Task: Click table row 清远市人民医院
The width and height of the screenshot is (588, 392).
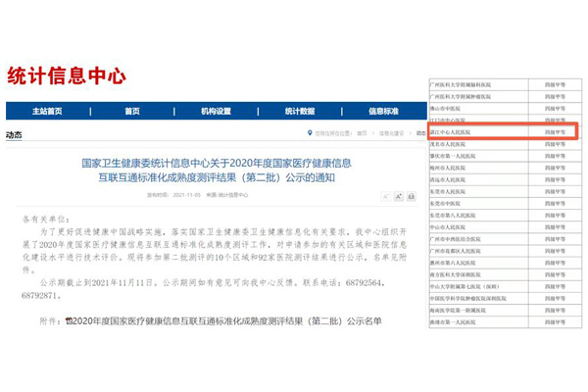Action: (x=506, y=179)
